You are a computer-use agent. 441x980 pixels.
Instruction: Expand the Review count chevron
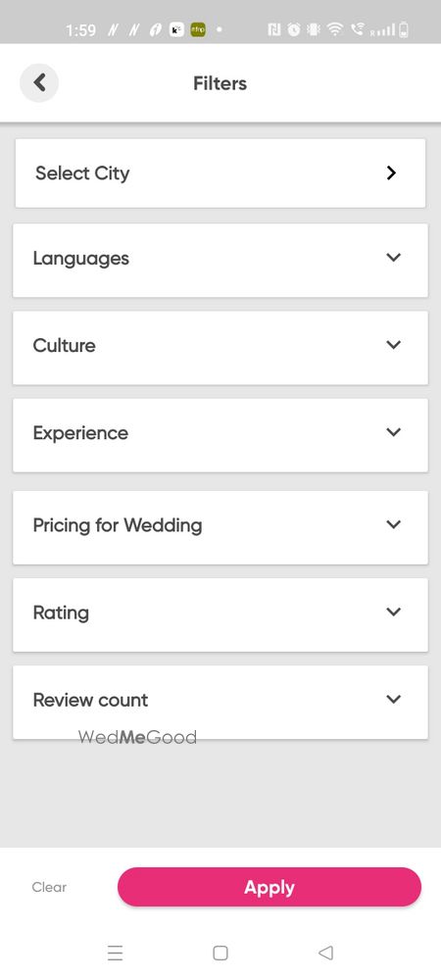393,700
